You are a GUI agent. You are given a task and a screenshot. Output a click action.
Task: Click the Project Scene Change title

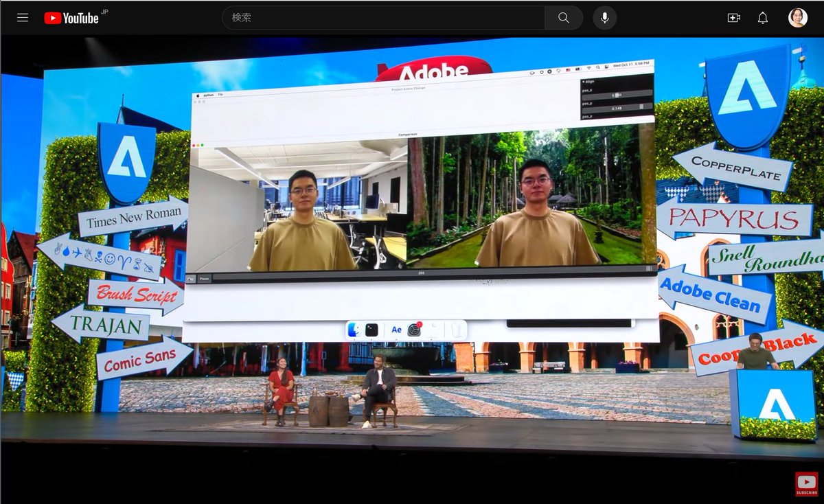click(x=409, y=89)
